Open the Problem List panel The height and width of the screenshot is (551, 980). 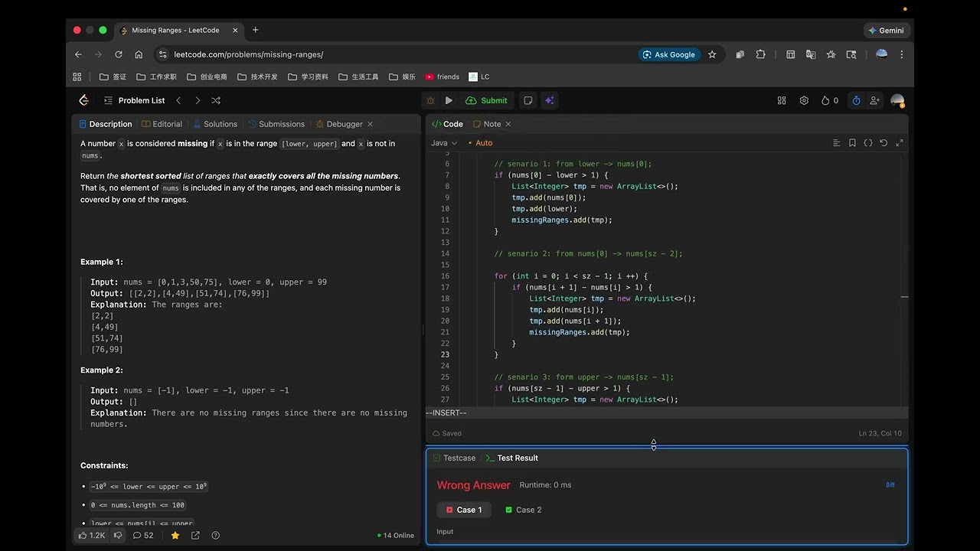[134, 100]
